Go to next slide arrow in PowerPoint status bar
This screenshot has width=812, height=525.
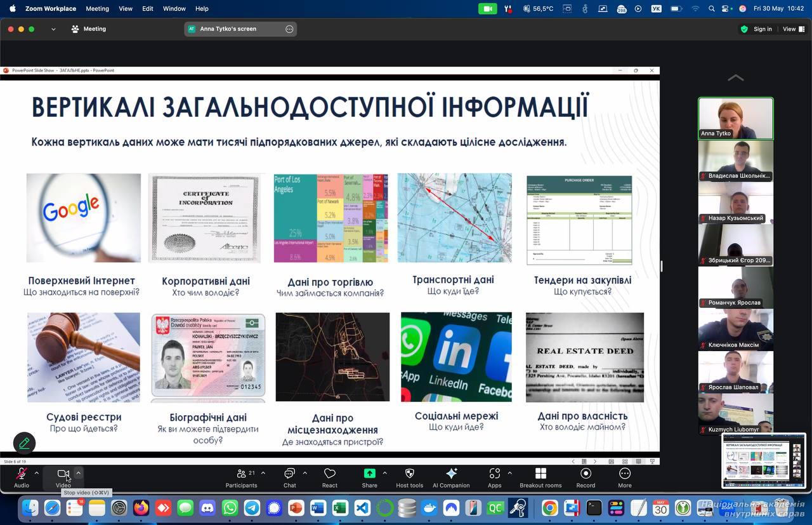[594, 462]
